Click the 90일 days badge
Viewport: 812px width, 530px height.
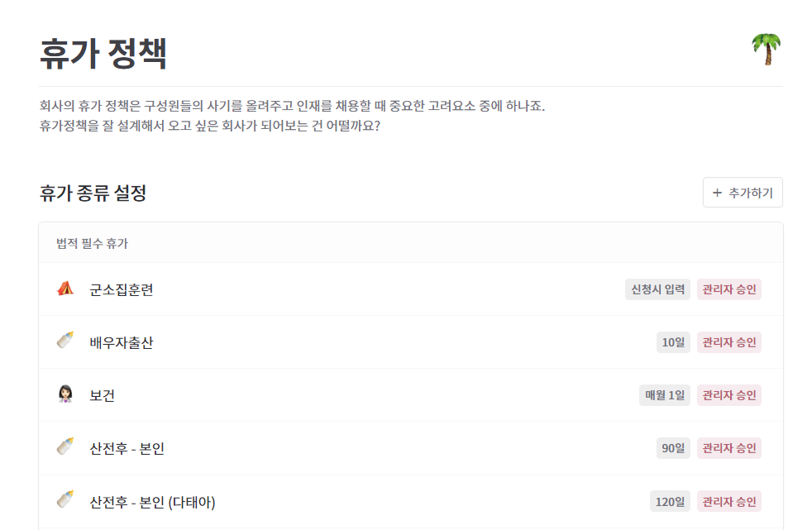(x=673, y=448)
